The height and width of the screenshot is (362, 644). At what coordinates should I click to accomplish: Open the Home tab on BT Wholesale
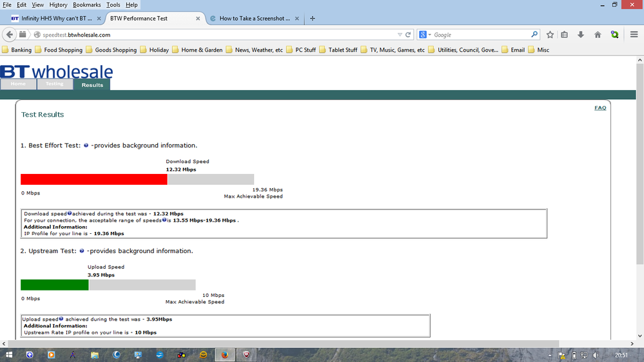click(18, 84)
